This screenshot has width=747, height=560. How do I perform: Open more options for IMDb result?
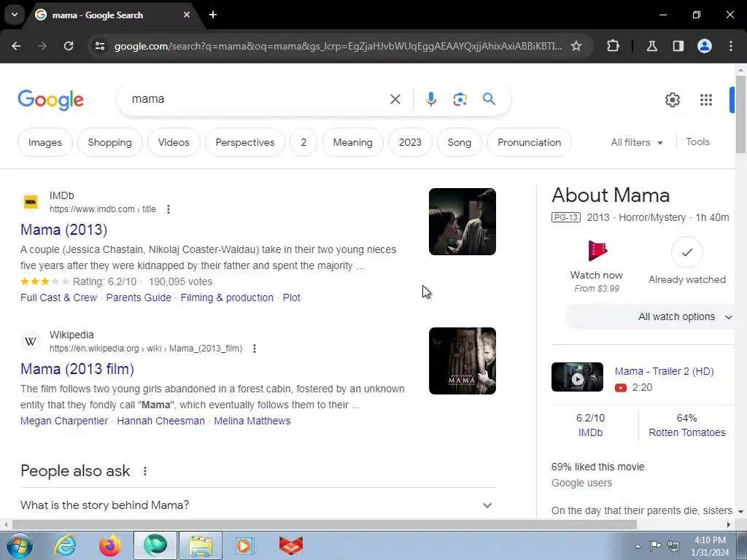[x=169, y=209]
